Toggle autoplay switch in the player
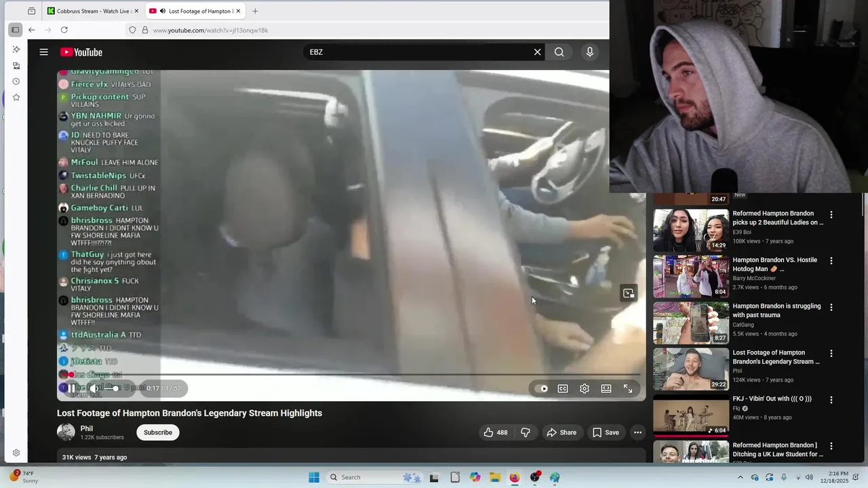868x488 pixels. 542,388
